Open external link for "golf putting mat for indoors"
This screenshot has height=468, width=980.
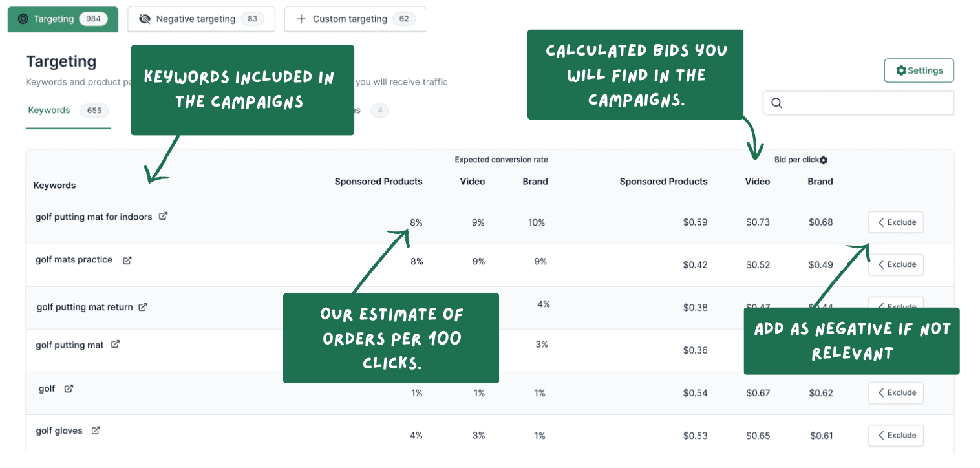click(163, 217)
